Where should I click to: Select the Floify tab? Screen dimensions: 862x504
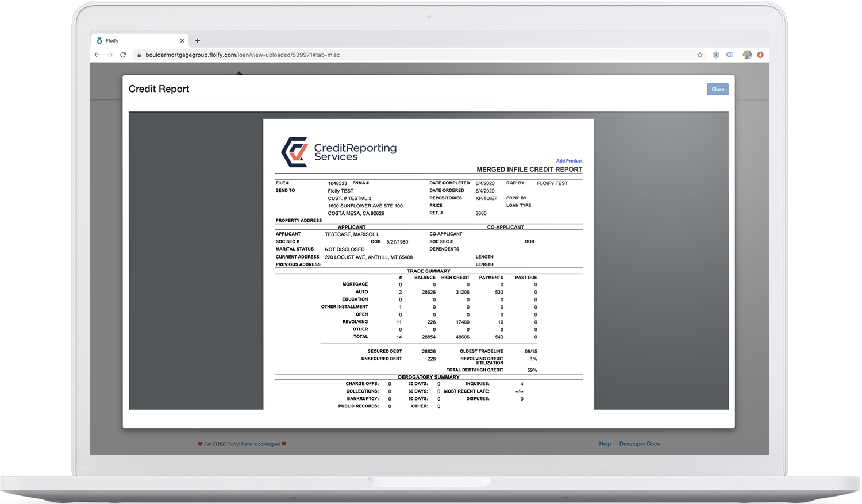tap(132, 41)
